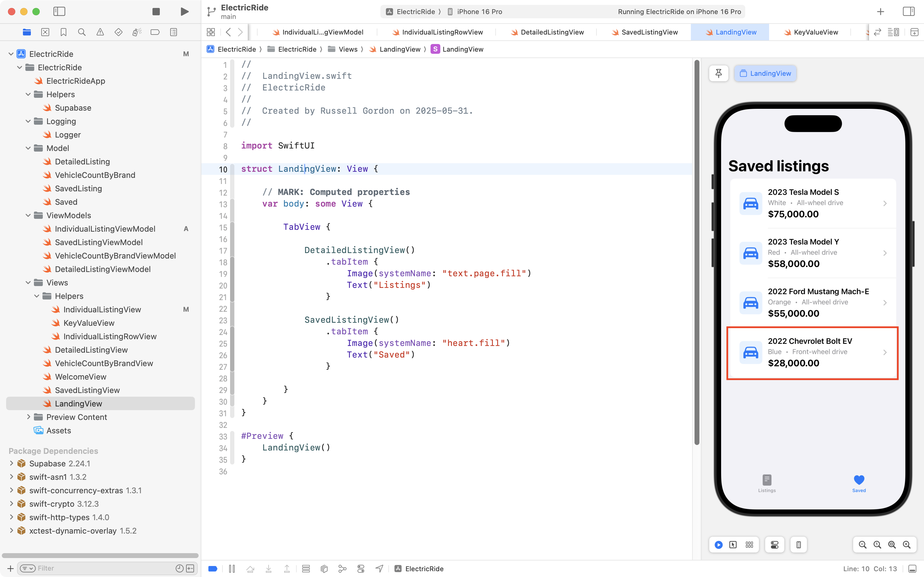Open the Issue navigator warning icon
The width and height of the screenshot is (924, 577).
coord(100,32)
